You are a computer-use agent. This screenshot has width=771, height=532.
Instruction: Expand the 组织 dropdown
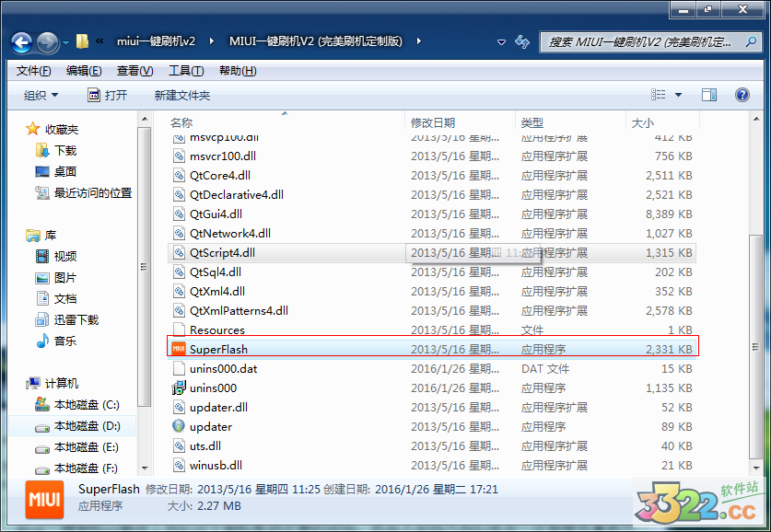pyautogui.click(x=41, y=95)
